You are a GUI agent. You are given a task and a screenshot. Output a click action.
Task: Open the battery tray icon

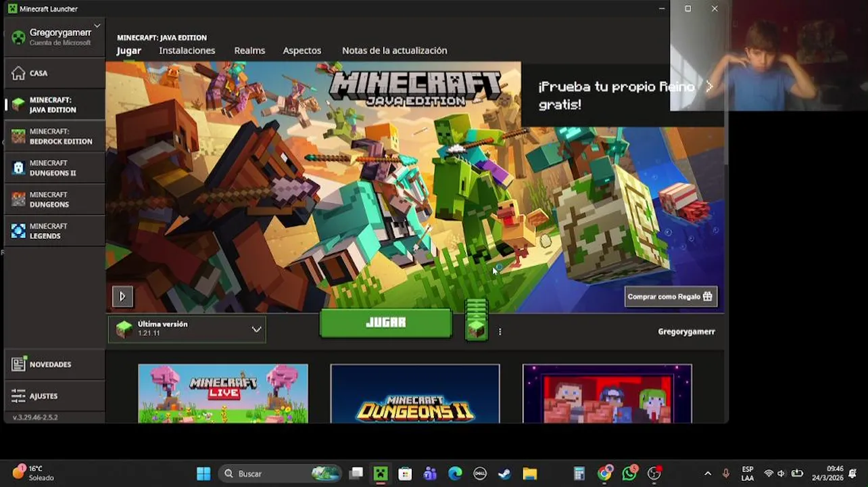[x=797, y=473]
